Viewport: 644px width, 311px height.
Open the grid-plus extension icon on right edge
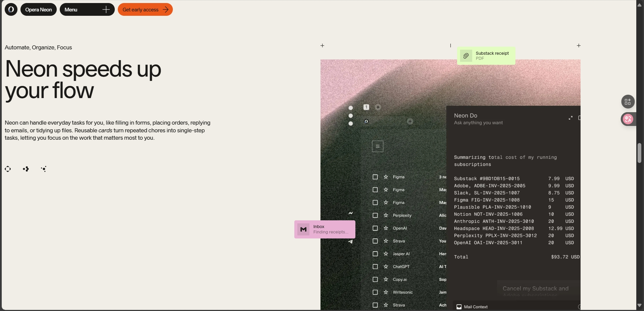[628, 102]
